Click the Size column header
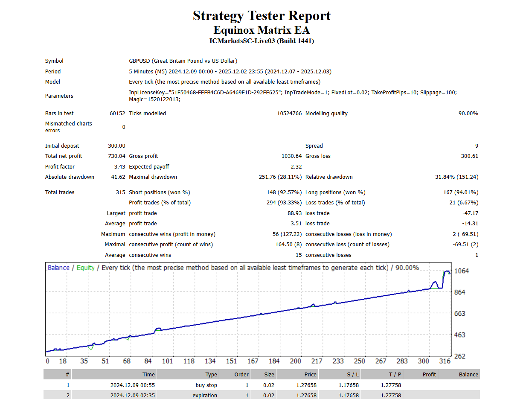Image resolution: width=532 pixels, height=399 pixels. coord(269,374)
